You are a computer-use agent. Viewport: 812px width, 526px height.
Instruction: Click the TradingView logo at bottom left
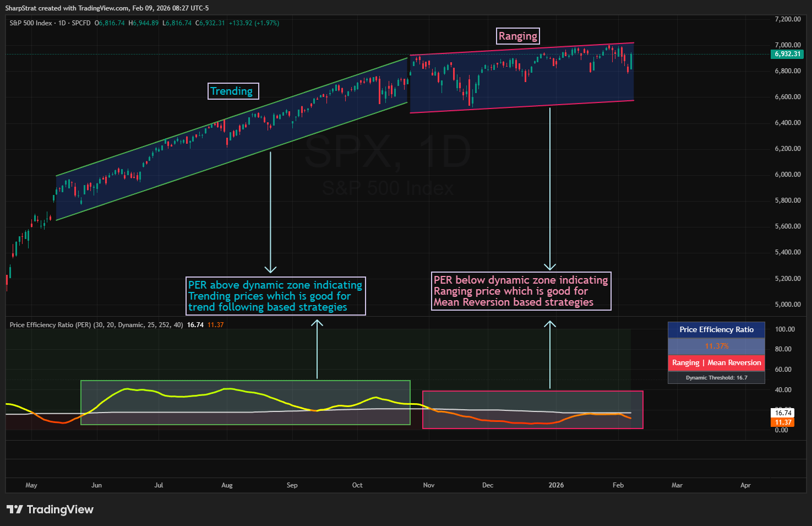pyautogui.click(x=50, y=509)
